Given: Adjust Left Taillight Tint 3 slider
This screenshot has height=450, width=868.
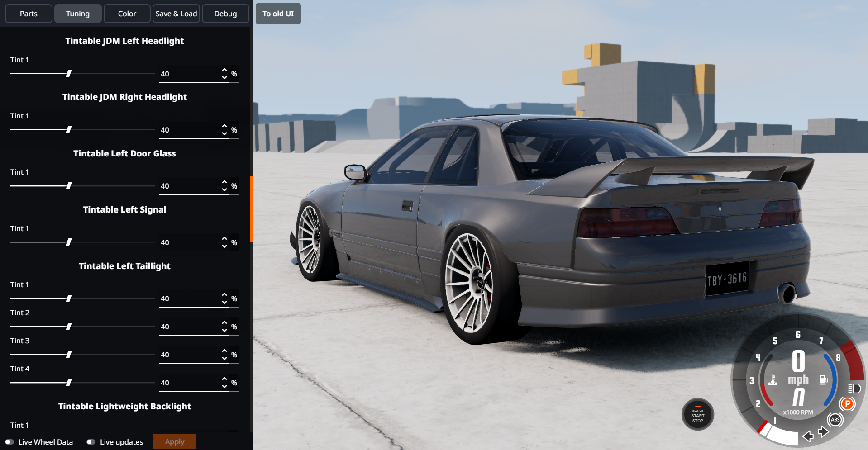Looking at the screenshot, I should [x=82, y=355].
